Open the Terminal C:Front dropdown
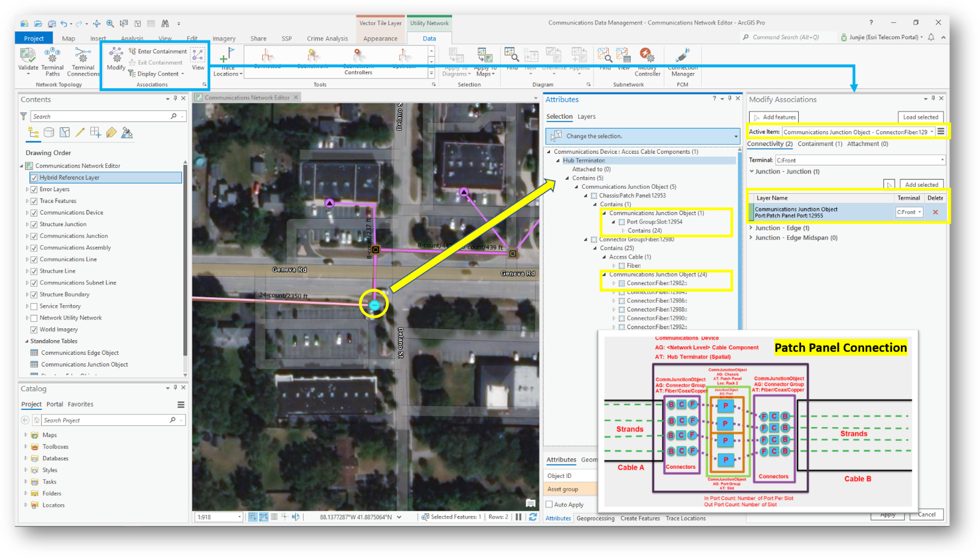The image size is (980, 557). point(941,159)
